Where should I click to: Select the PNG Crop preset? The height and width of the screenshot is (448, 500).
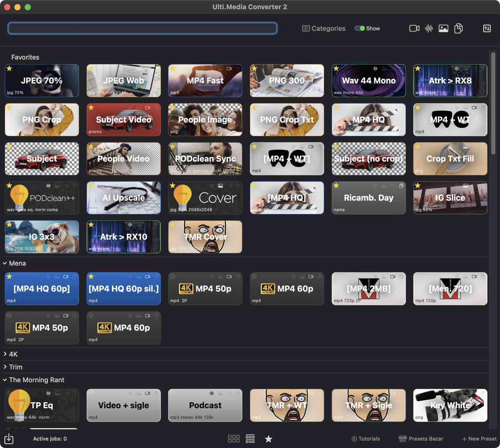(x=42, y=119)
